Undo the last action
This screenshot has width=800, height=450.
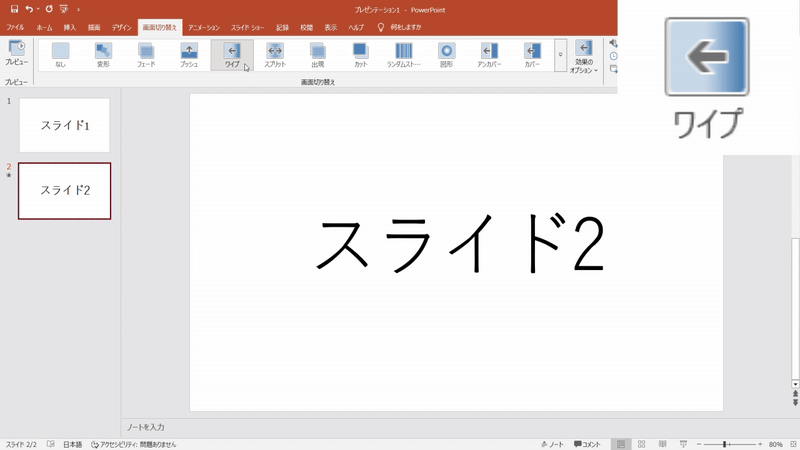(29, 9)
